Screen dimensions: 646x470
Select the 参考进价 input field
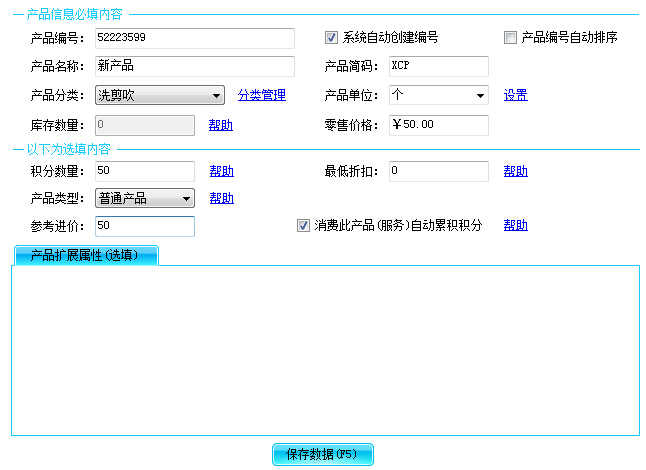tap(144, 226)
